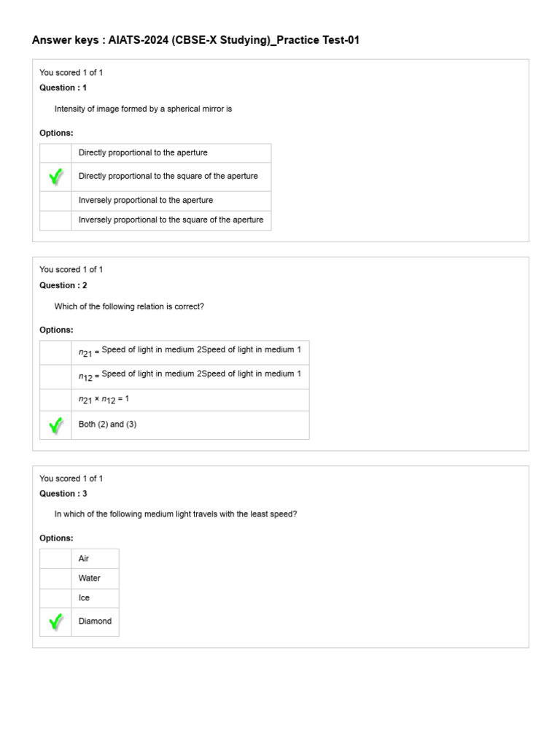Screen dimensions: 560x747
Task: Pick the option starting with n12 = Speed of light
Action: point(190,375)
